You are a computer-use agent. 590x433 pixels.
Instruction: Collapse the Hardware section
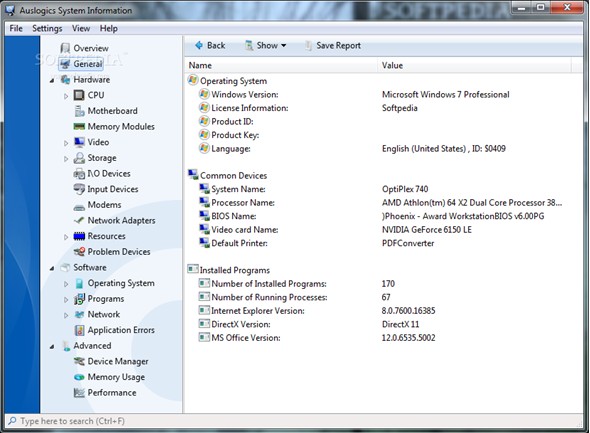(52, 80)
